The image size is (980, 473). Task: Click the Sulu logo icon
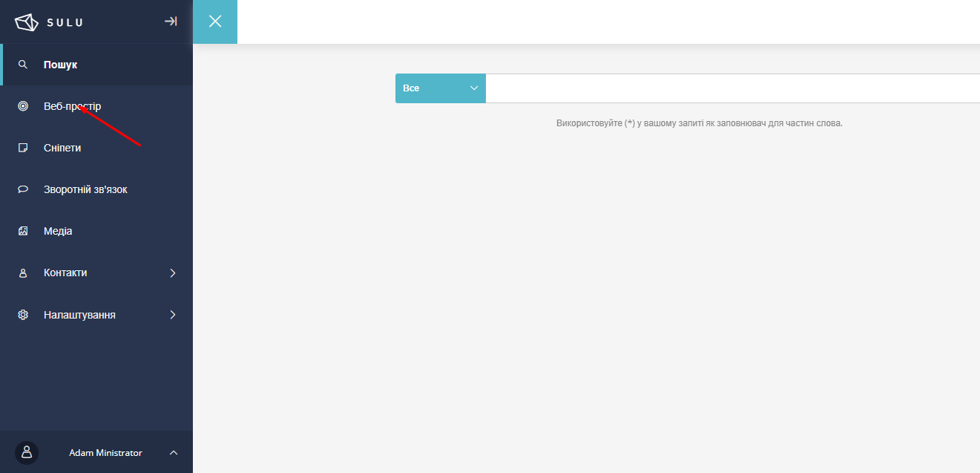(26, 22)
